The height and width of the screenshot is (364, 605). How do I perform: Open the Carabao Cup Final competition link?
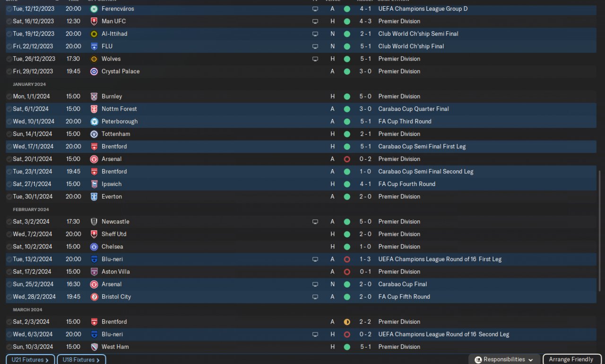click(402, 284)
